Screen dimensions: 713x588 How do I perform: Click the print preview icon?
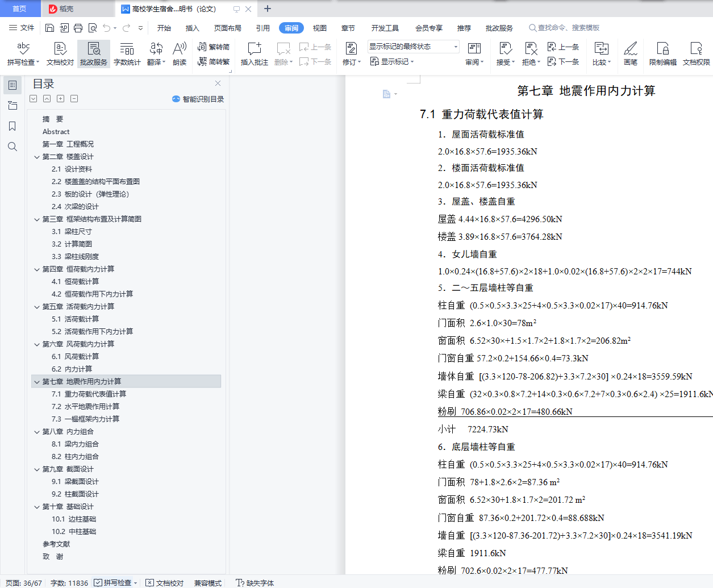coord(92,28)
